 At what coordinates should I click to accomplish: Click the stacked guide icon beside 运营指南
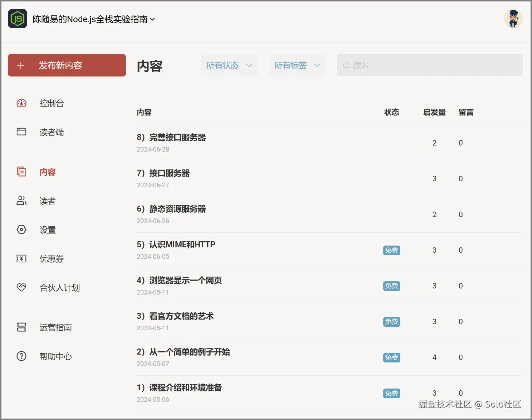click(x=21, y=327)
